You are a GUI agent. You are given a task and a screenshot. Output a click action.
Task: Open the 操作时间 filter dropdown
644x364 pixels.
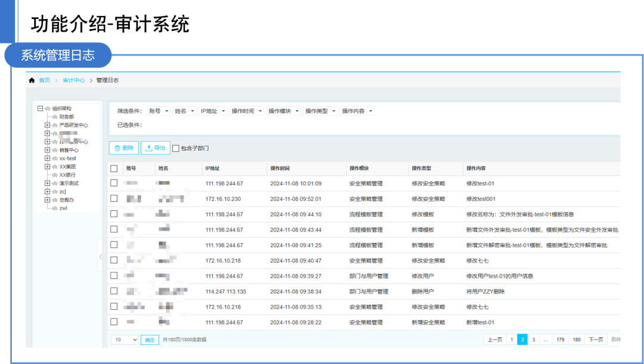(x=246, y=111)
